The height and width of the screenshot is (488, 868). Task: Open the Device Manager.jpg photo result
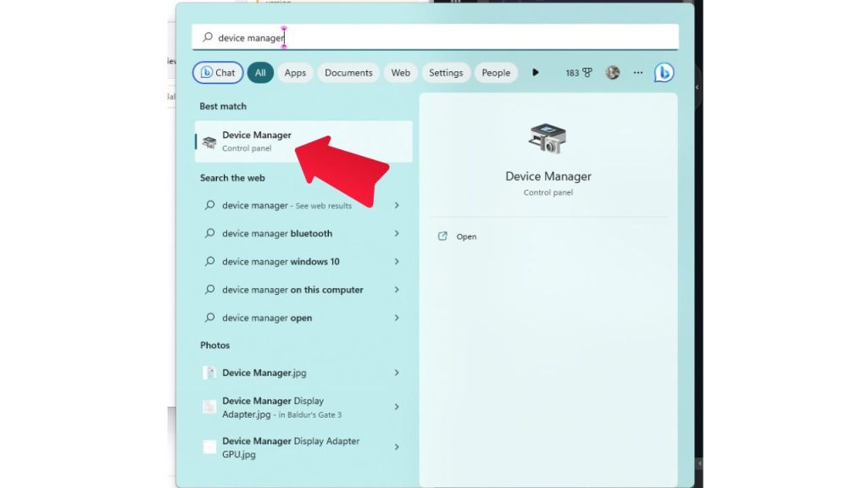(303, 373)
